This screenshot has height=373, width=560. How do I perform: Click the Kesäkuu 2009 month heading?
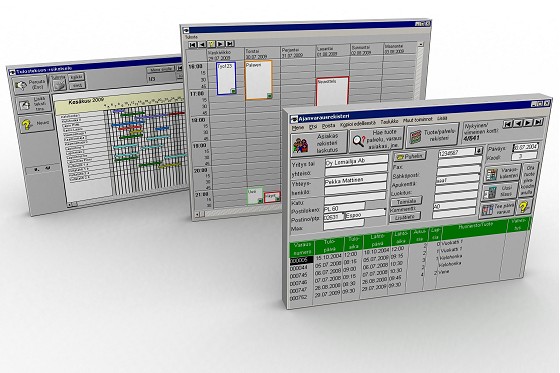(x=86, y=101)
